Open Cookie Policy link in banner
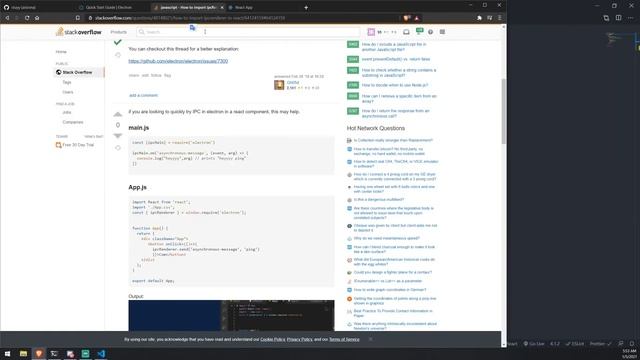Image resolution: width=640 pixels, height=360 pixels. (x=273, y=339)
